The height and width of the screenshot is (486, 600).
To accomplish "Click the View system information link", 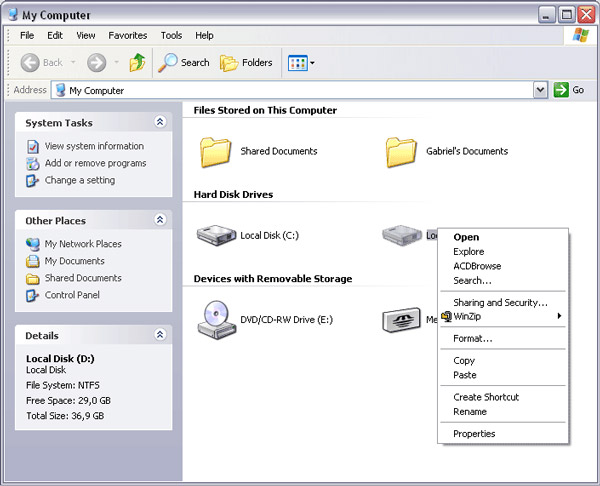I will click(x=93, y=146).
